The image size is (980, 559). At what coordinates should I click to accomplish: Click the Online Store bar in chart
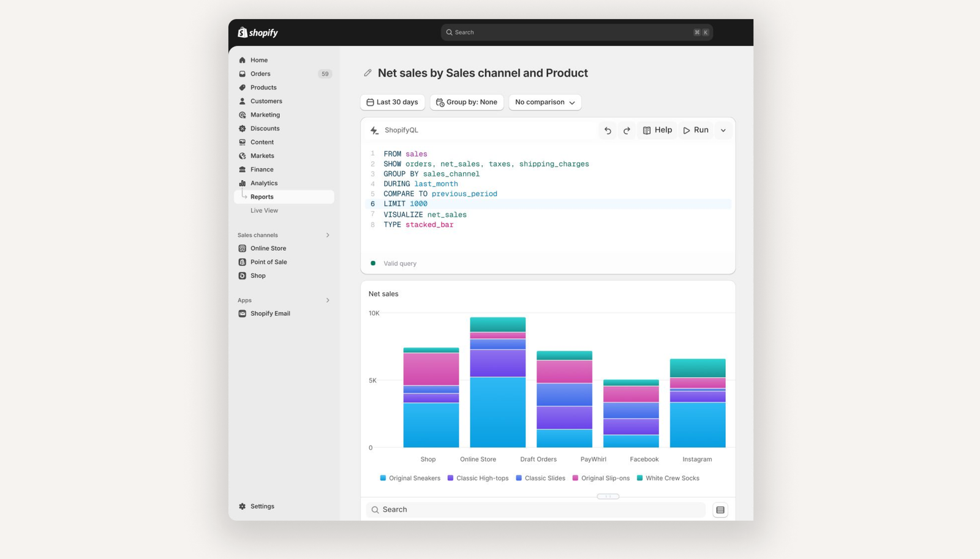(497, 382)
